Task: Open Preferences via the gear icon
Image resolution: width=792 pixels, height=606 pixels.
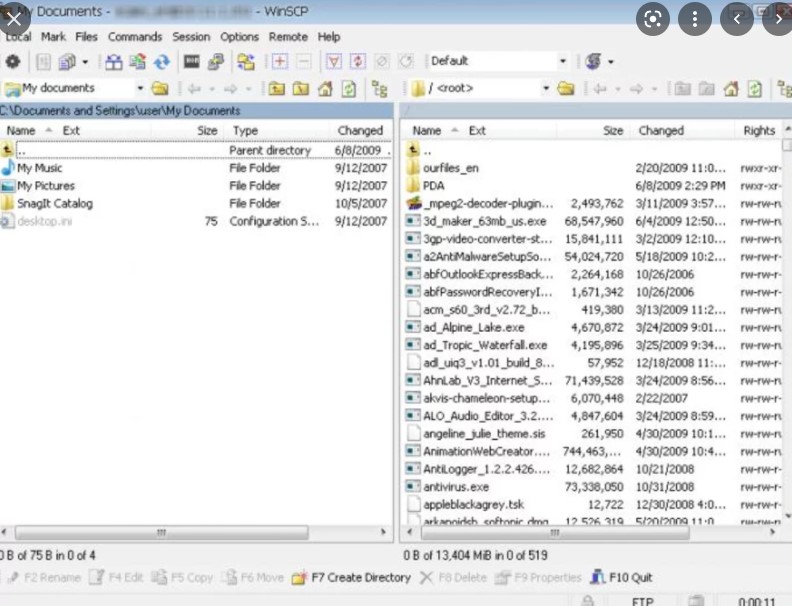Action: pyautogui.click(x=13, y=62)
